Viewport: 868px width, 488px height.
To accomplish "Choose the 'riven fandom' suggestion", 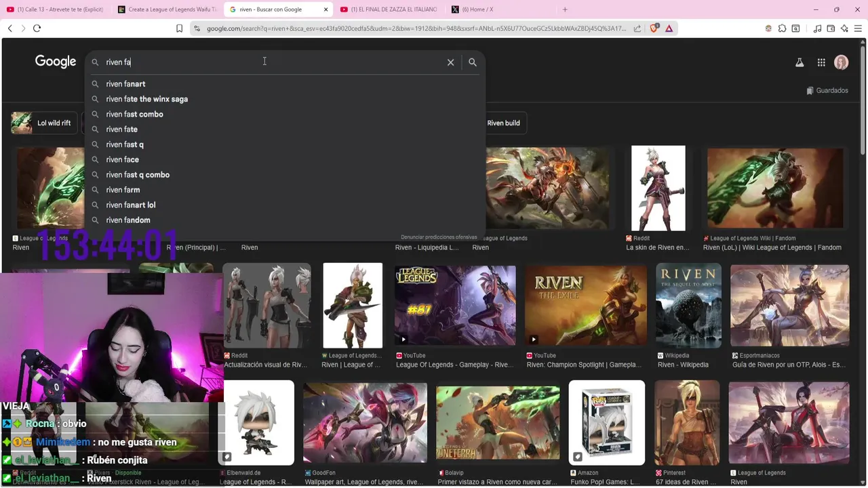I will (285, 220).
